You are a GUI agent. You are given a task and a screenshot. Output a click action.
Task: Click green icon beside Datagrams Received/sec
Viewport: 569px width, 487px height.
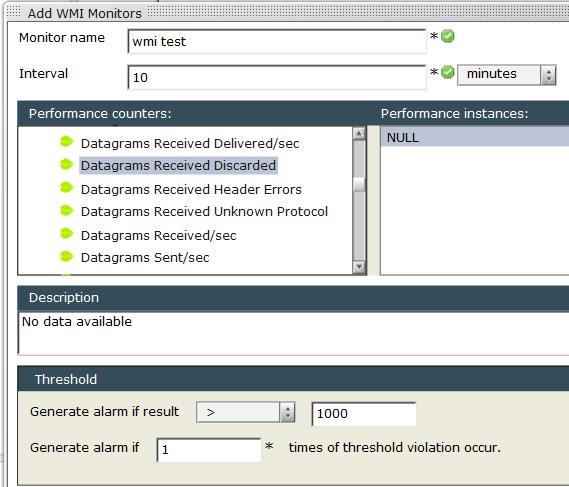click(66, 234)
